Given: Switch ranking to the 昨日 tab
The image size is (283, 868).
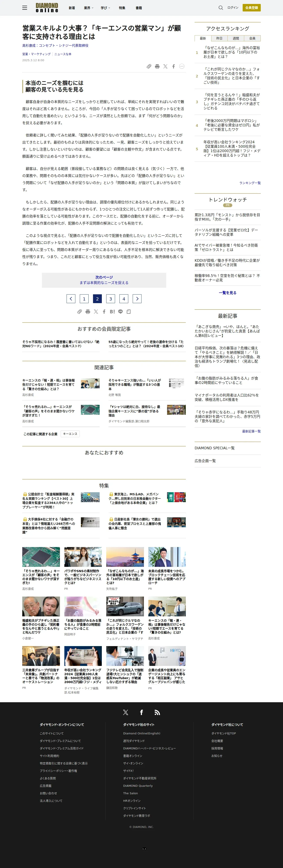Looking at the screenshot, I should 219,38.
